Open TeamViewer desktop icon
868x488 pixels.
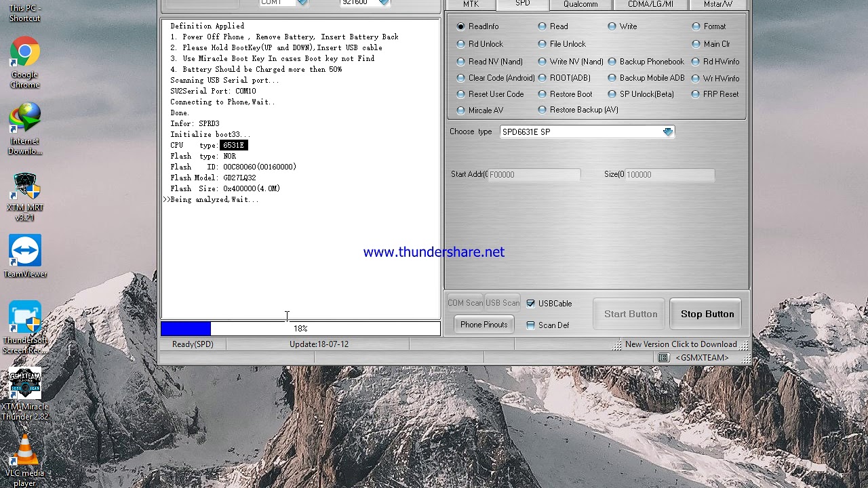(x=25, y=256)
